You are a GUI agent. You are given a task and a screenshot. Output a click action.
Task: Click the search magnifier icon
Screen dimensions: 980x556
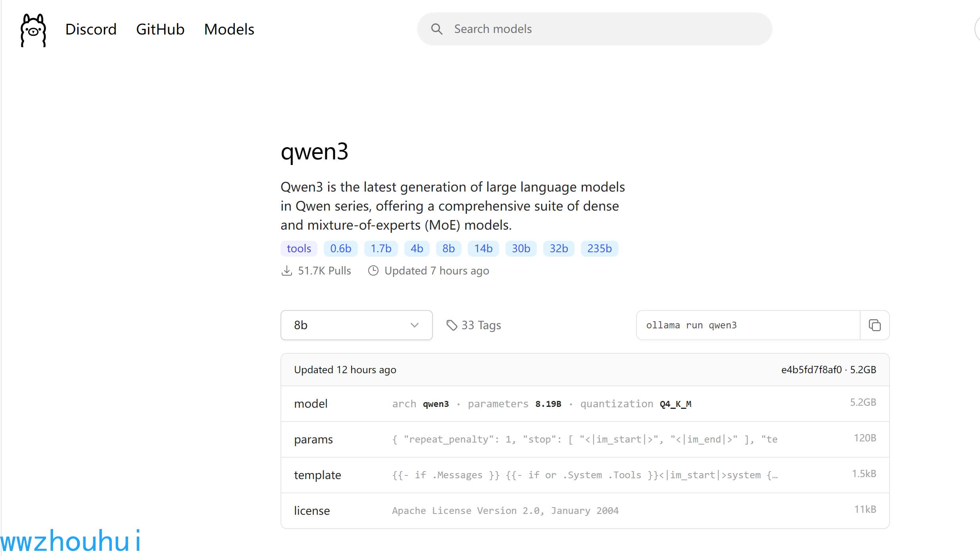coord(437,29)
